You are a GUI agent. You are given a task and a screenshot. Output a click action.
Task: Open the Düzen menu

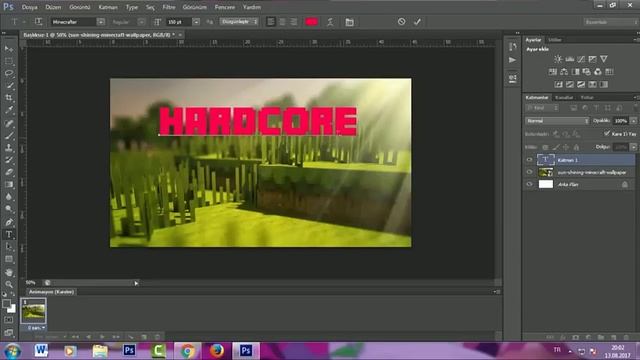tap(53, 7)
